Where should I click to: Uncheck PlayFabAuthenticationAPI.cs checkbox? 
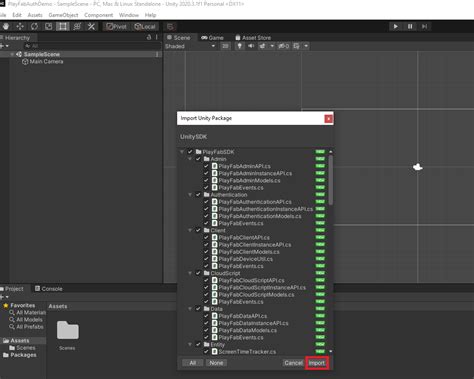click(x=206, y=202)
